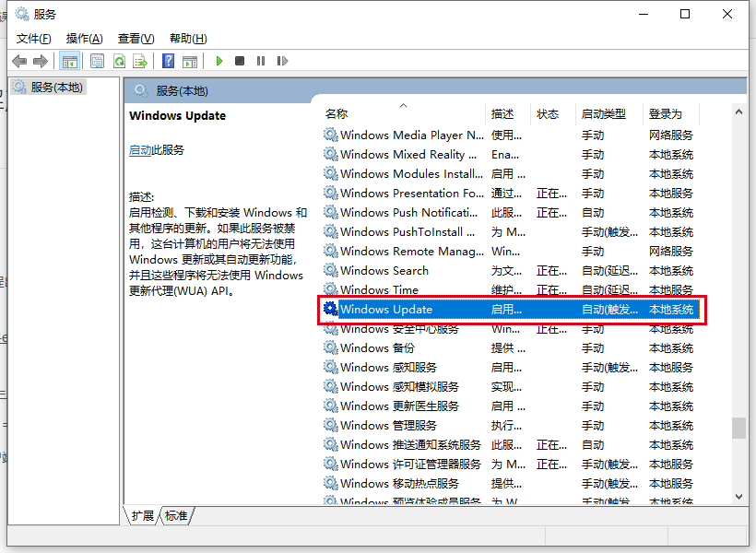Select the Windows Search service
Image resolution: width=756 pixels, height=553 pixels.
pos(511,270)
